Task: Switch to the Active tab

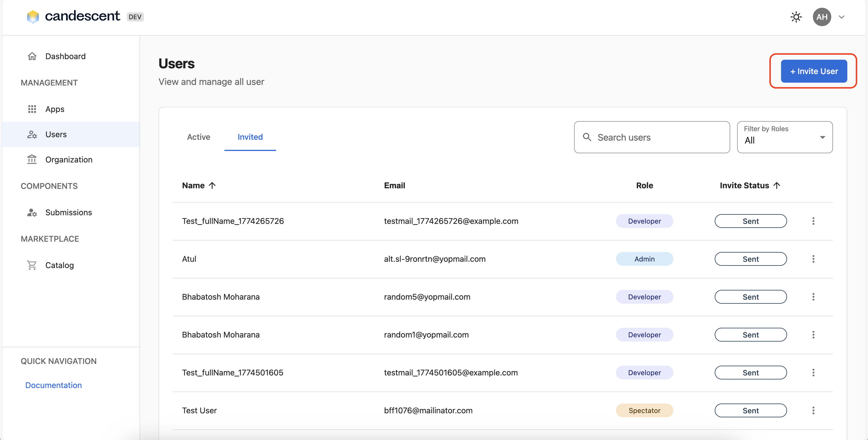Action: (198, 137)
